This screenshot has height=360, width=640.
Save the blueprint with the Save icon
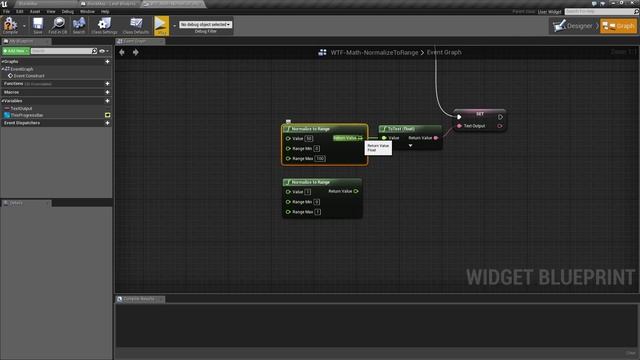[38, 24]
